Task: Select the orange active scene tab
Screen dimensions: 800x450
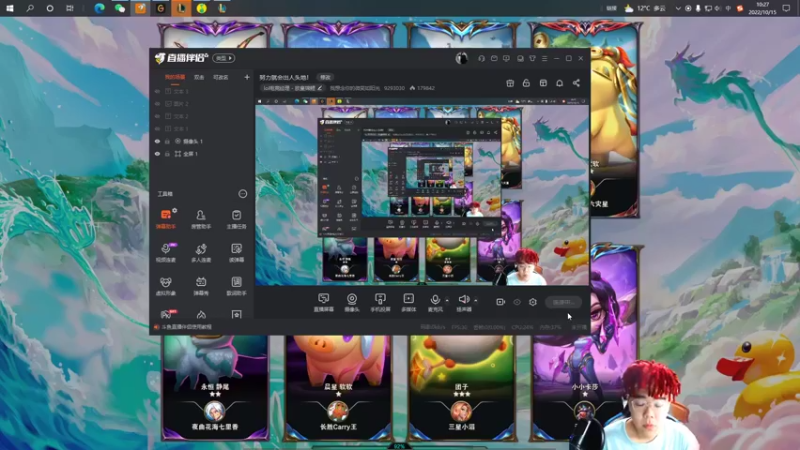Action: (x=174, y=77)
